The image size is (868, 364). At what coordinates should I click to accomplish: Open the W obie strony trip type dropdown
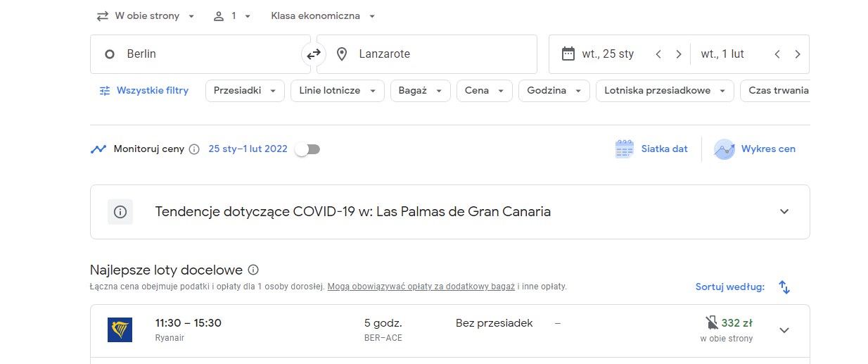click(x=146, y=15)
